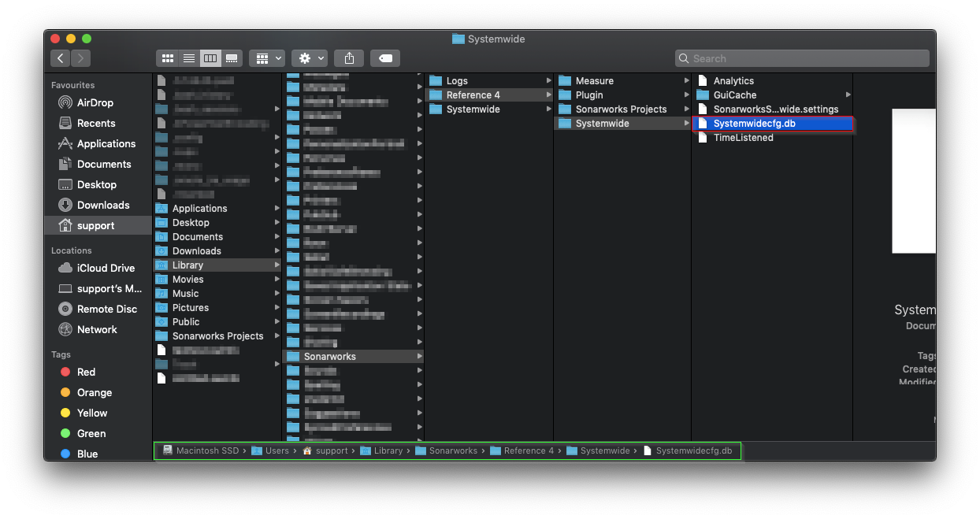Open the Action gear dropdown menu

310,58
